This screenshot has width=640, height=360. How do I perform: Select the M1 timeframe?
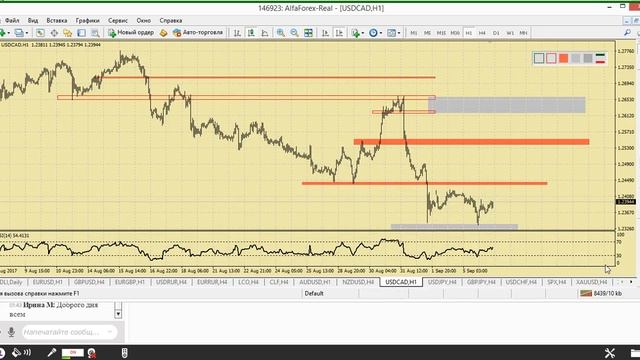click(413, 33)
